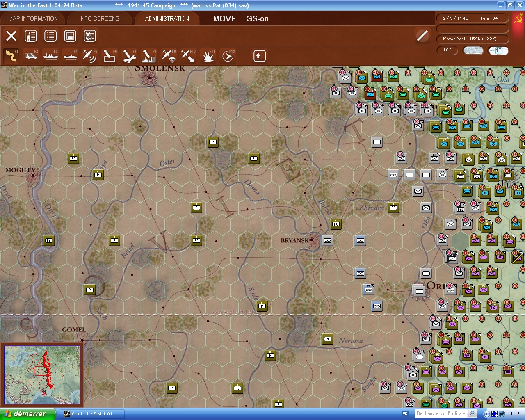Open the démarrer Start button
The image size is (525, 420).
pyautogui.click(x=27, y=414)
